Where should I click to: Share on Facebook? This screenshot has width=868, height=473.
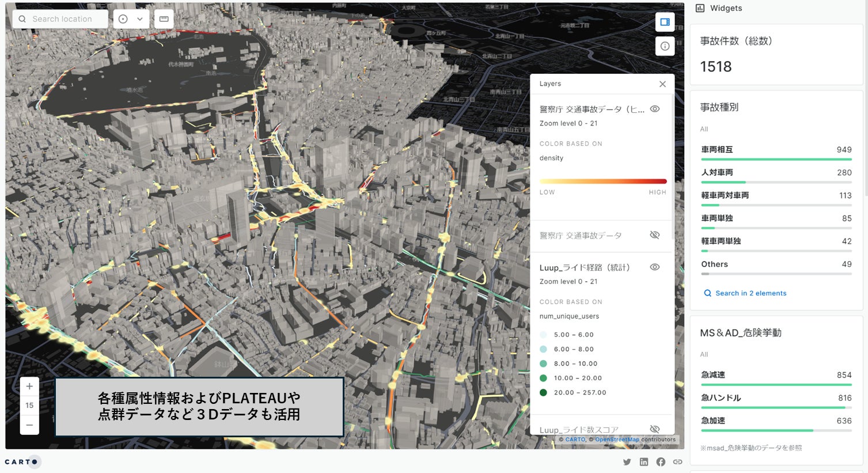click(x=661, y=462)
